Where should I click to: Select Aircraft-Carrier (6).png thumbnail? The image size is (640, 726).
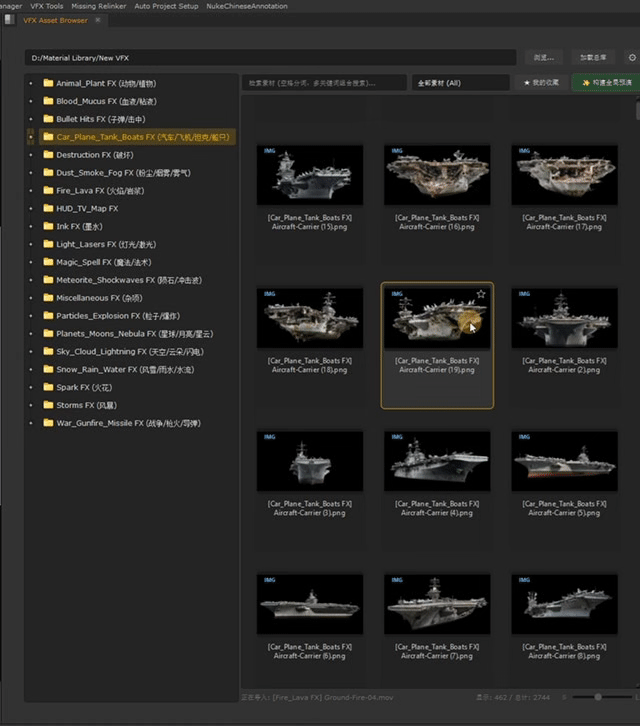click(x=310, y=604)
